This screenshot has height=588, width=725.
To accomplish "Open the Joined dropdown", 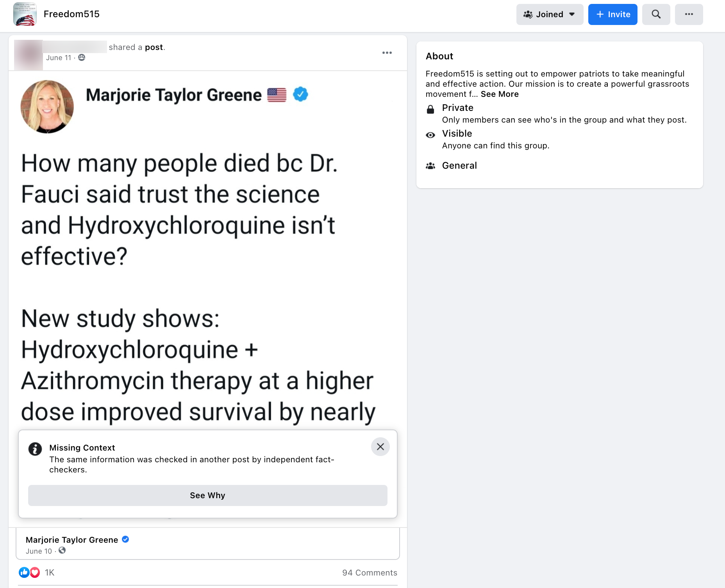I will coord(549,14).
